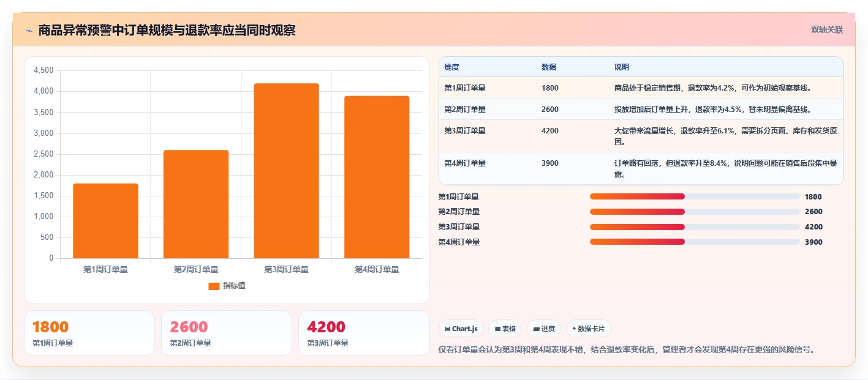Click description mentioning 退款率升至6.1%
The height and width of the screenshot is (380, 868).
pos(725,136)
